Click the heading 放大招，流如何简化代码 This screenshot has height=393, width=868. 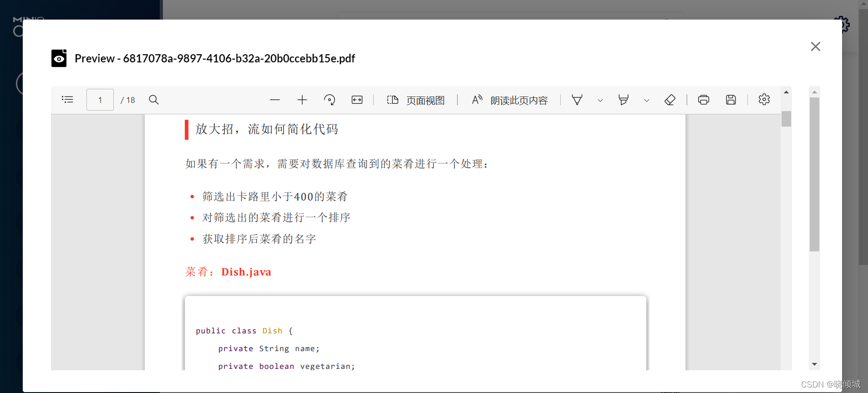coord(267,129)
